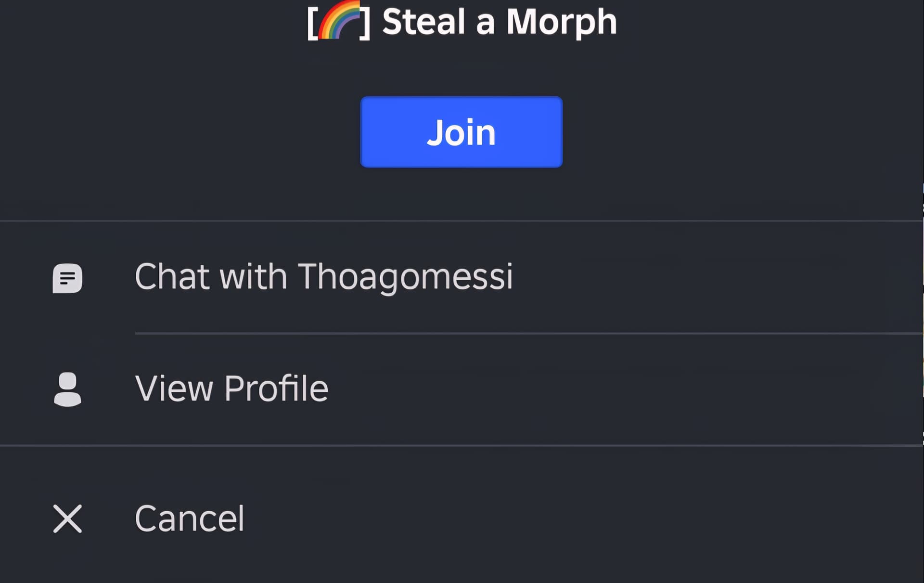Viewport: 924px width, 583px height.
Task: Open Thoagomessi's profile via the user icon
Action: click(x=67, y=389)
